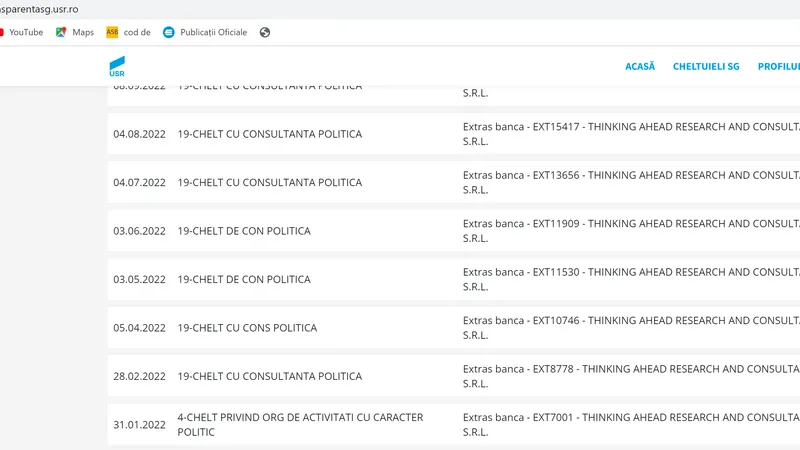
Task: Open the Maps bookmark
Action: tap(75, 32)
